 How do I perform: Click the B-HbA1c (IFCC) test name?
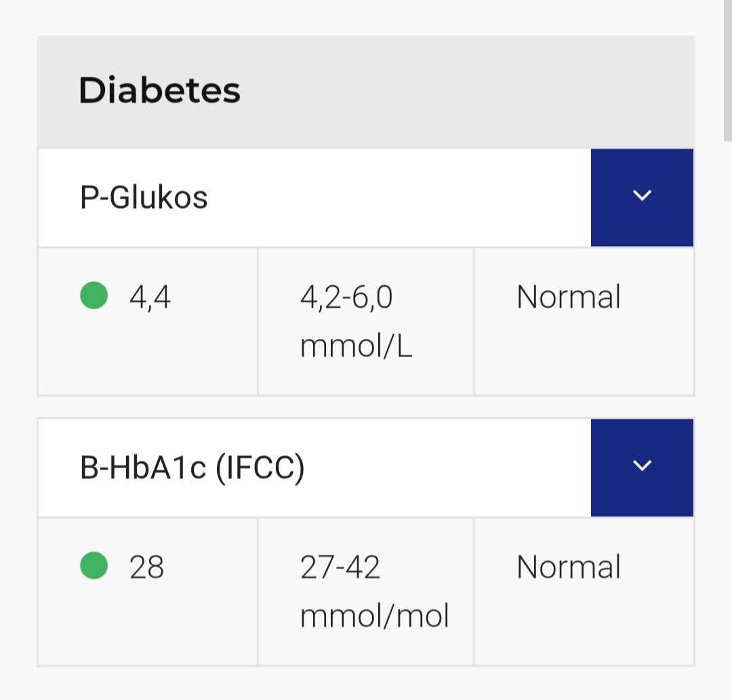pos(192,468)
